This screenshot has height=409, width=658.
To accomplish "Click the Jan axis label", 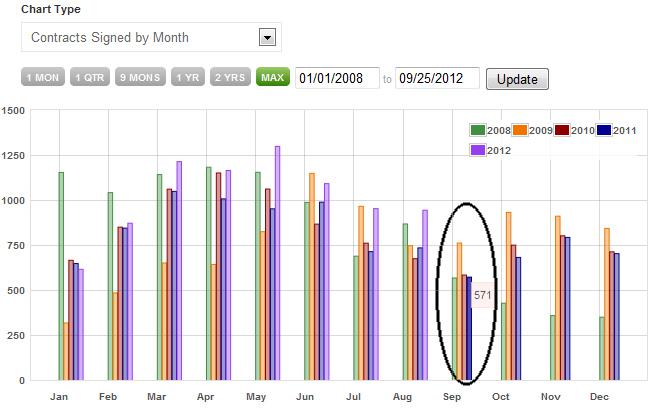I will [59, 396].
